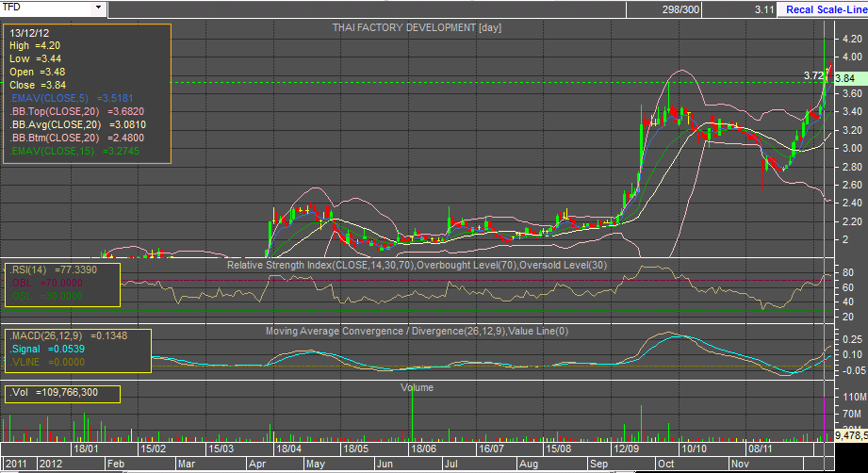The image size is (868, 473).
Task: Click the 08/11 date axis label
Action: coord(760,449)
